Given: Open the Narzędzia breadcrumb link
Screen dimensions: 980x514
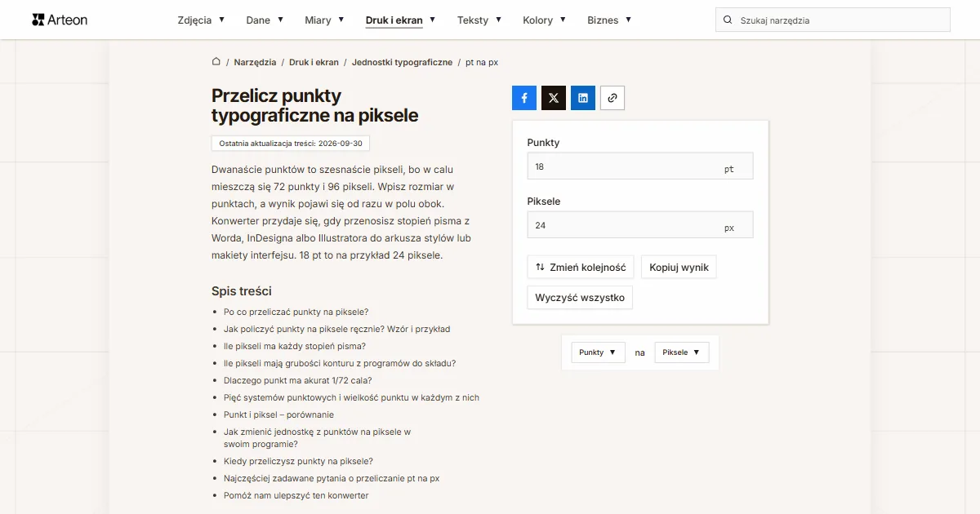Looking at the screenshot, I should (255, 62).
